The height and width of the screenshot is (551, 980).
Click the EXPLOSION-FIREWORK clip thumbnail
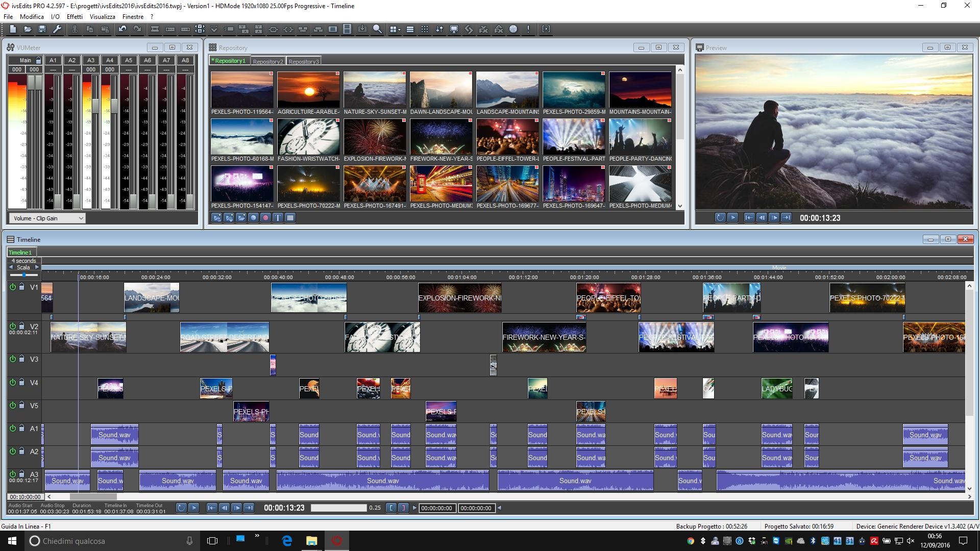(374, 137)
